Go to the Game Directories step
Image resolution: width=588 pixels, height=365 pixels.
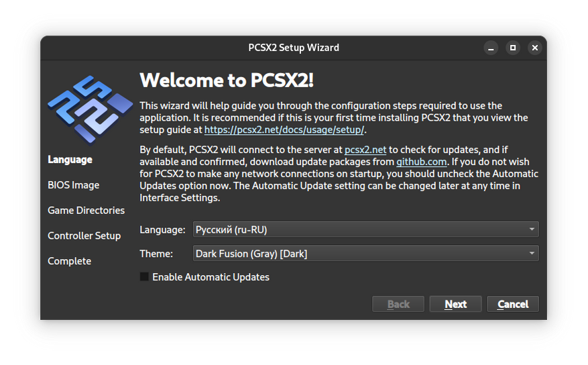coord(86,211)
